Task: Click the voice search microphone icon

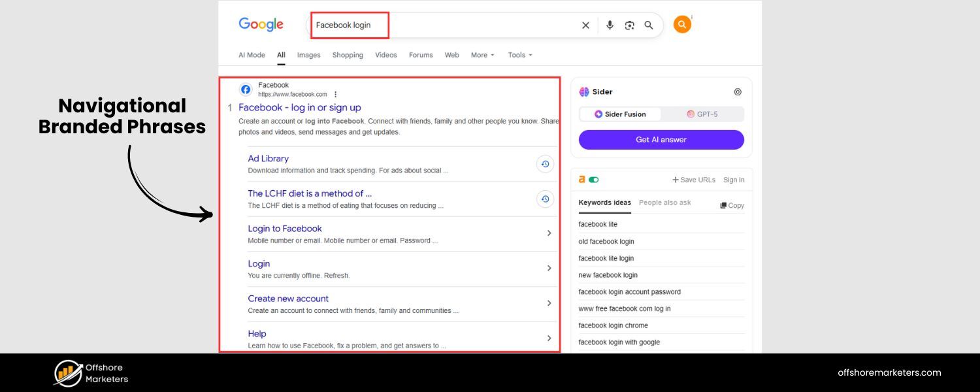Action: pos(610,25)
